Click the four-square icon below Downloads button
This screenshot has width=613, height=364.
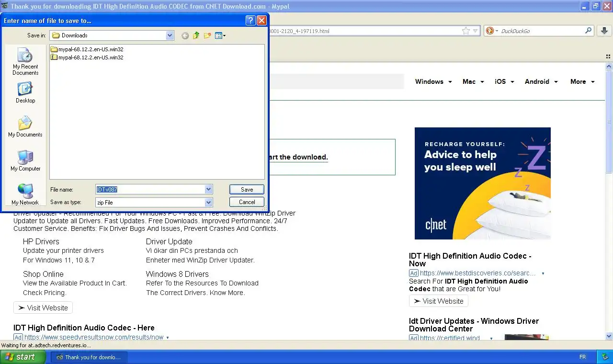(609, 56)
